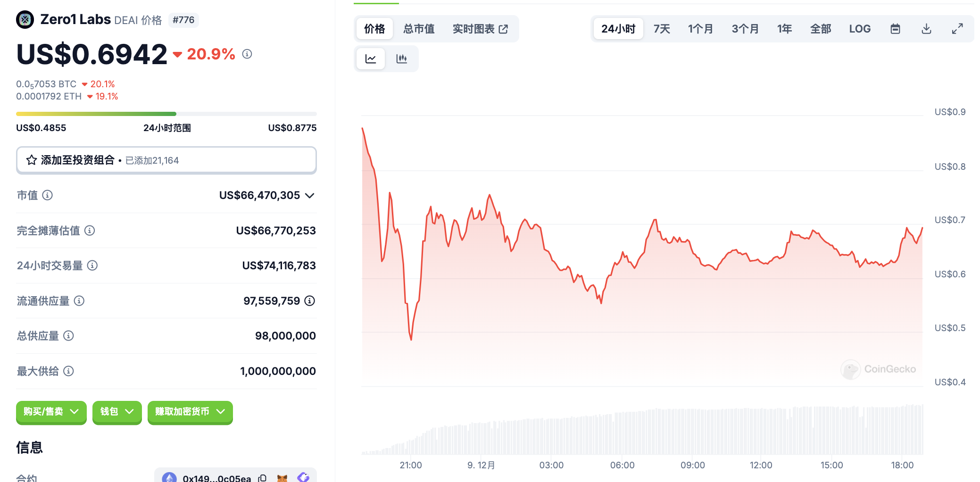Select 1个月 time range
The image size is (980, 482).
[x=700, y=29]
